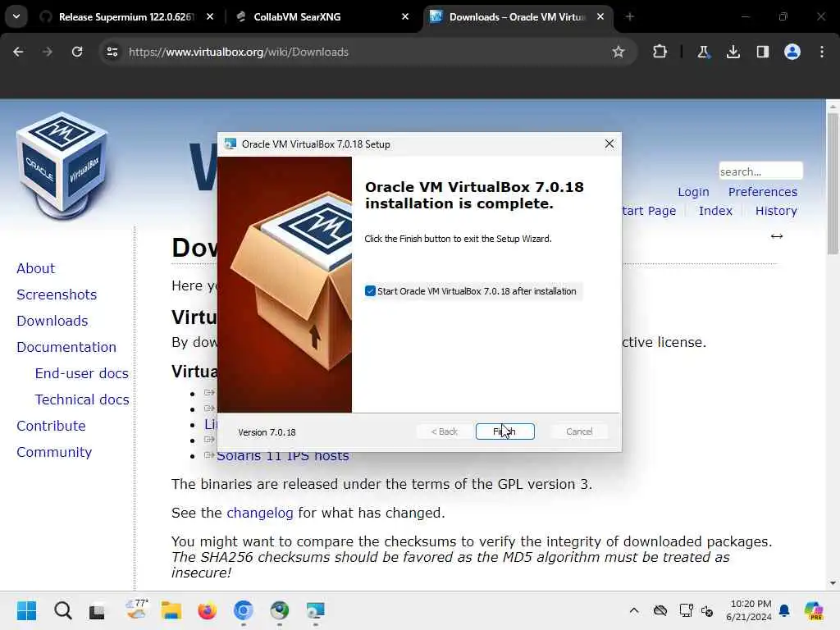Open the Chrome Labs flask icon
Screen dimensions: 840x630
703,52
